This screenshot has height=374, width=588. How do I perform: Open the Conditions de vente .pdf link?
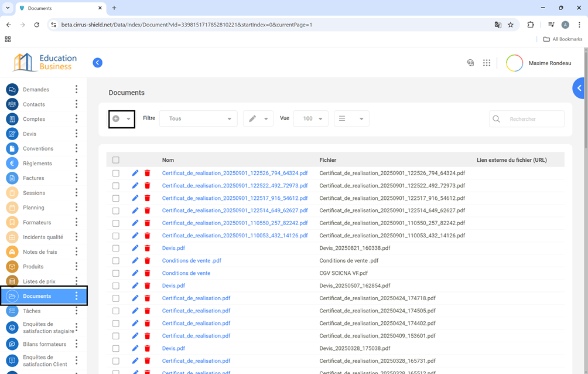coord(192,261)
